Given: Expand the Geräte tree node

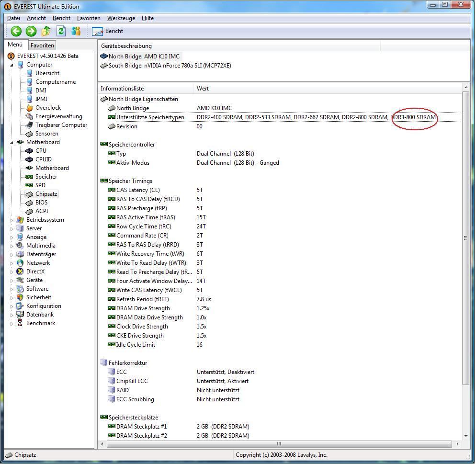Looking at the screenshot, I should 11,281.
